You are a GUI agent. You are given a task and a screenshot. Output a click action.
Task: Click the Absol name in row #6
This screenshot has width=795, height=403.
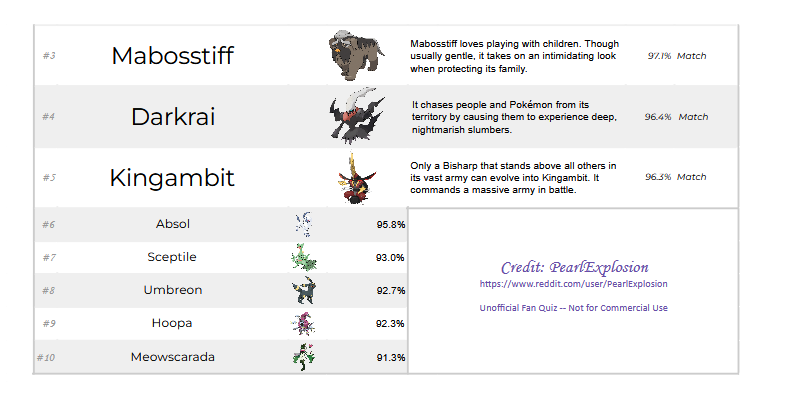[x=172, y=225]
